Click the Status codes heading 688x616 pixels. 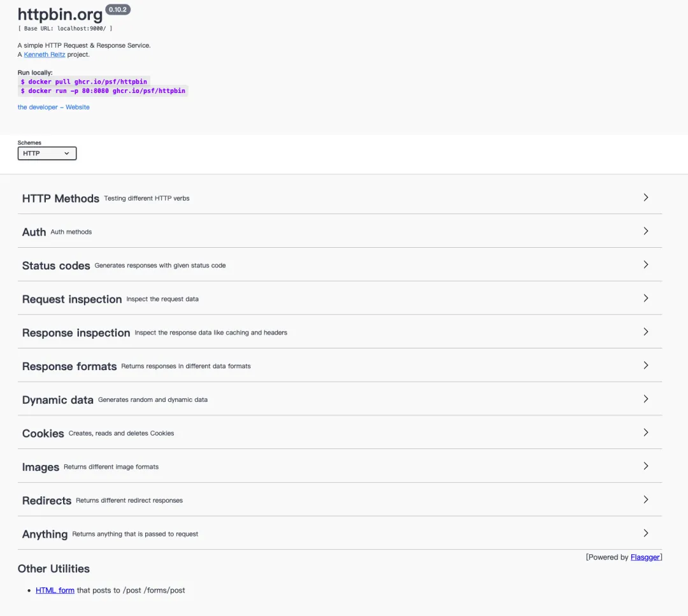click(55, 266)
